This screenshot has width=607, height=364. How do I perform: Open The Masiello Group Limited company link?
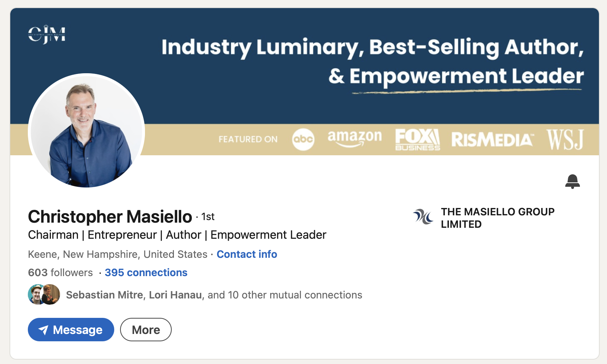tap(497, 218)
